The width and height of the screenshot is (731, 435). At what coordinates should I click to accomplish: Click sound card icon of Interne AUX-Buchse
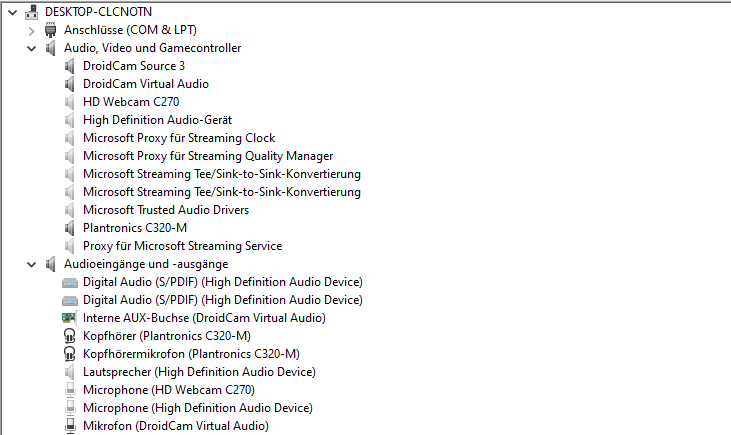pos(69,318)
